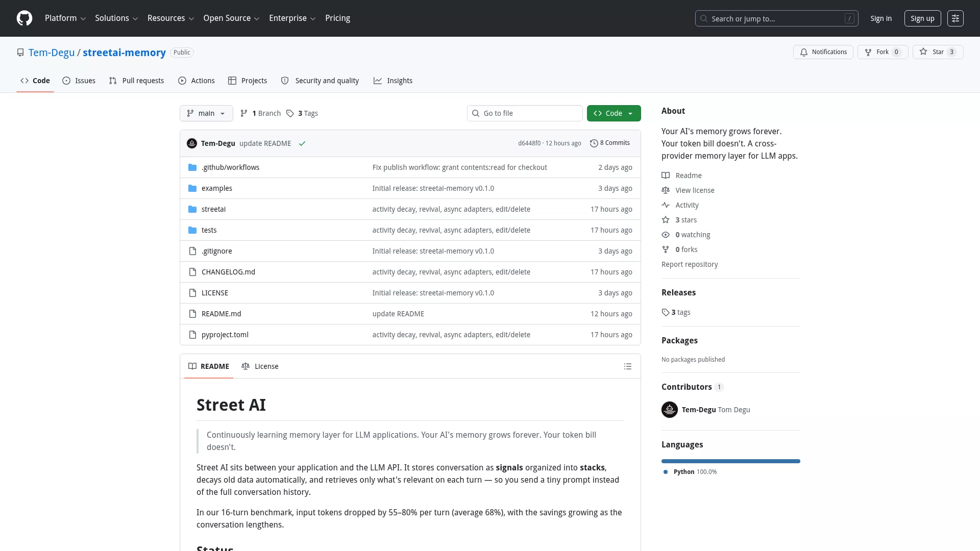The width and height of the screenshot is (980, 551).
Task: Click the Python language bar
Action: [x=731, y=461]
